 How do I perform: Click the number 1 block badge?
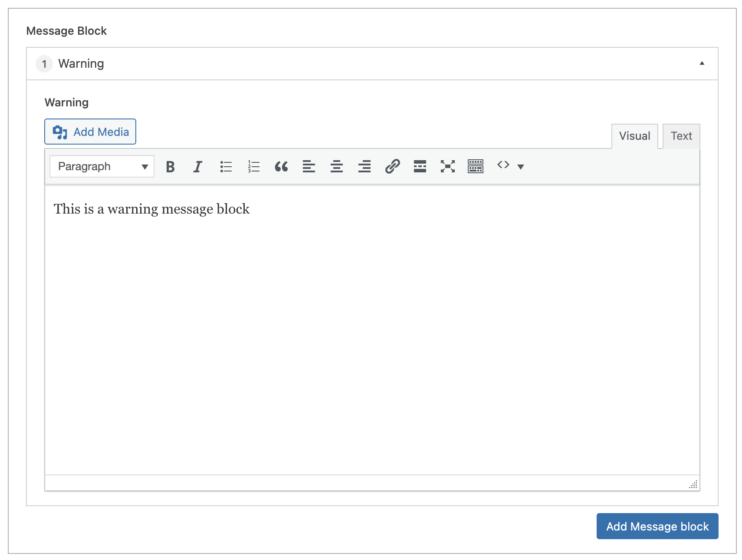pyautogui.click(x=44, y=64)
